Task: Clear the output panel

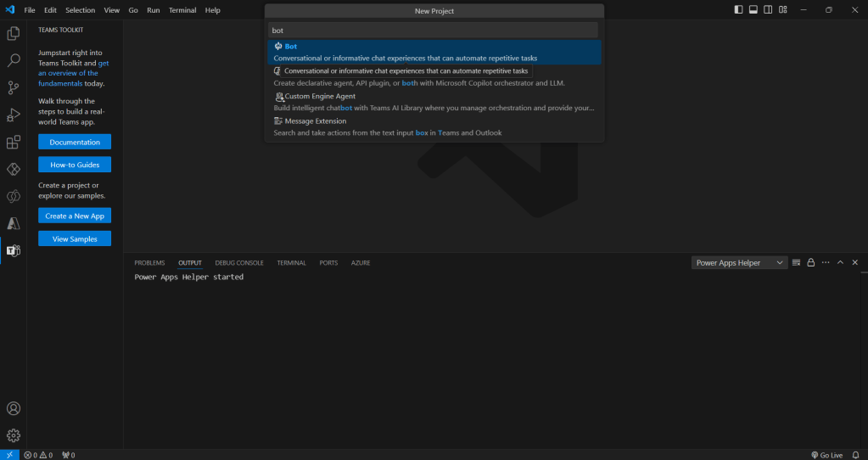Action: pyautogui.click(x=796, y=263)
